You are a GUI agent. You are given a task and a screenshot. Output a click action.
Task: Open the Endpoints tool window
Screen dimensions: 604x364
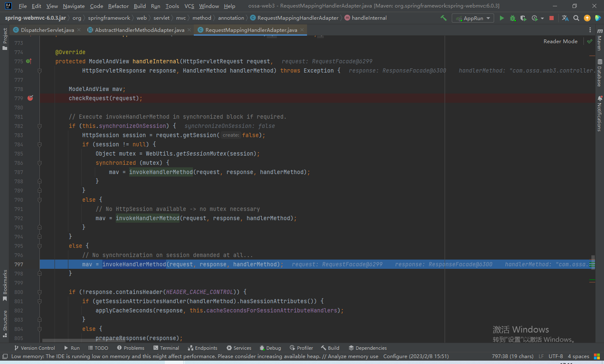[x=203, y=348]
